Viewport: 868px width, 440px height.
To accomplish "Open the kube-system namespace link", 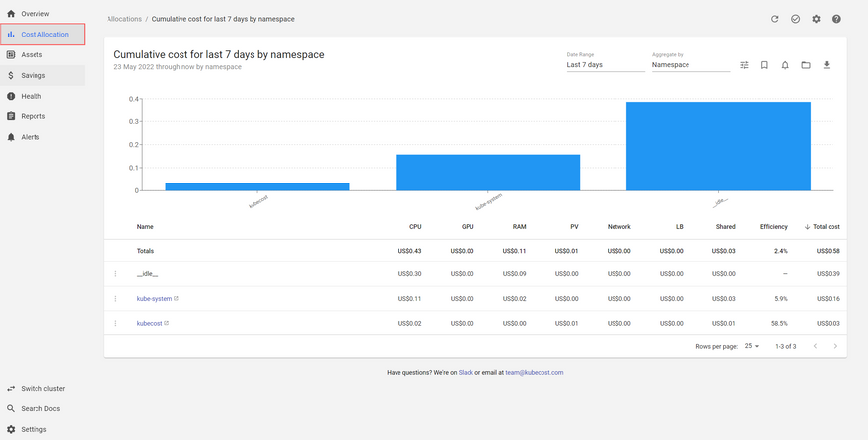I will (154, 298).
